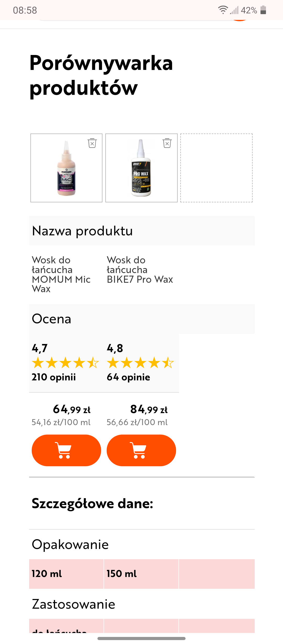Tap the battery status icon
Image resolution: width=283 pixels, height=644 pixels.
[263, 10]
